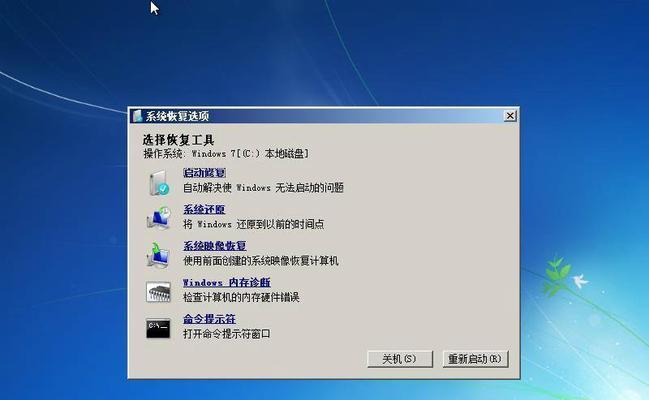Viewport: 649px width, 400px height.
Task: Launch Windows 内存诊断 memory diagnostic link
Action: [227, 282]
